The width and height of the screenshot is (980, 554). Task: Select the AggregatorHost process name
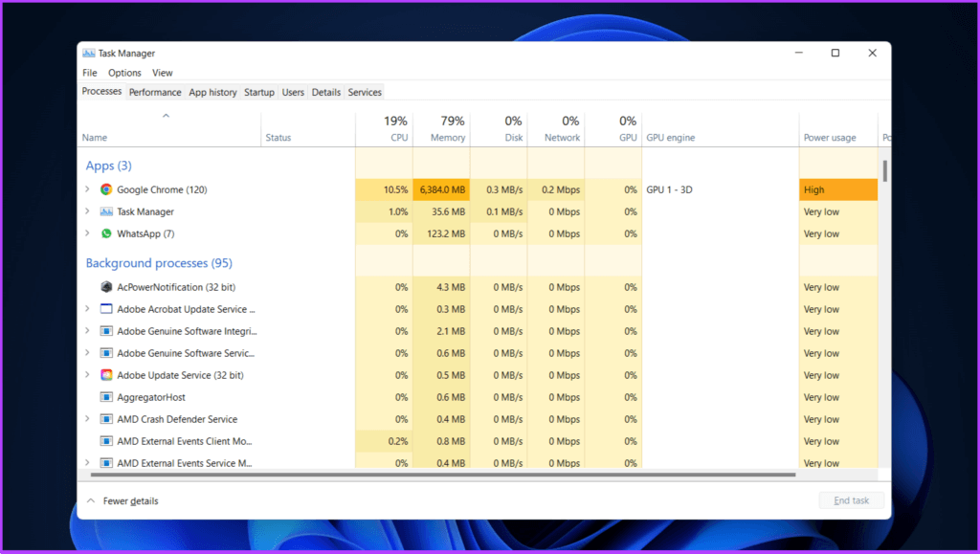point(151,397)
